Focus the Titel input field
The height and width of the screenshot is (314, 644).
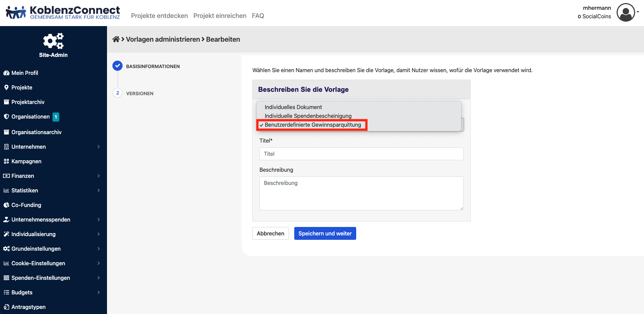(361, 154)
